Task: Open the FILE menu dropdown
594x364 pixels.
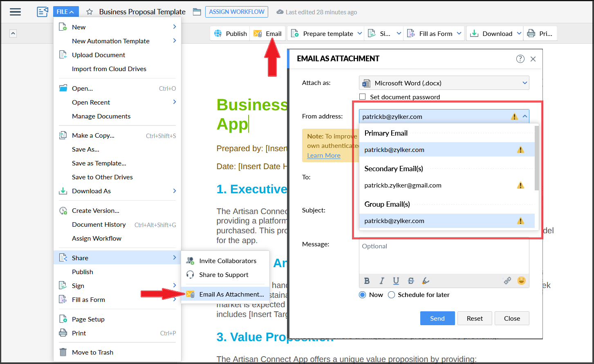Action: (65, 12)
